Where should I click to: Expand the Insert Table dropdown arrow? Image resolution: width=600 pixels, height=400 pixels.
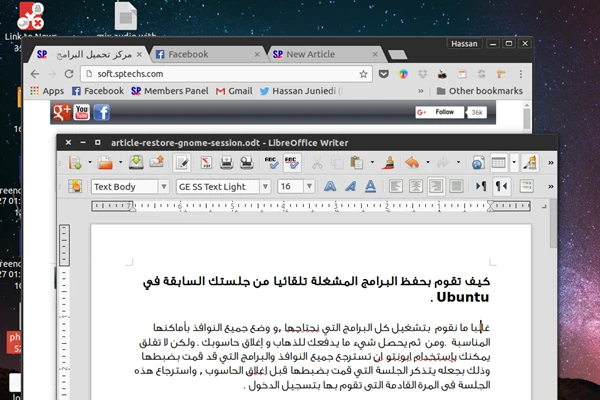[514, 162]
